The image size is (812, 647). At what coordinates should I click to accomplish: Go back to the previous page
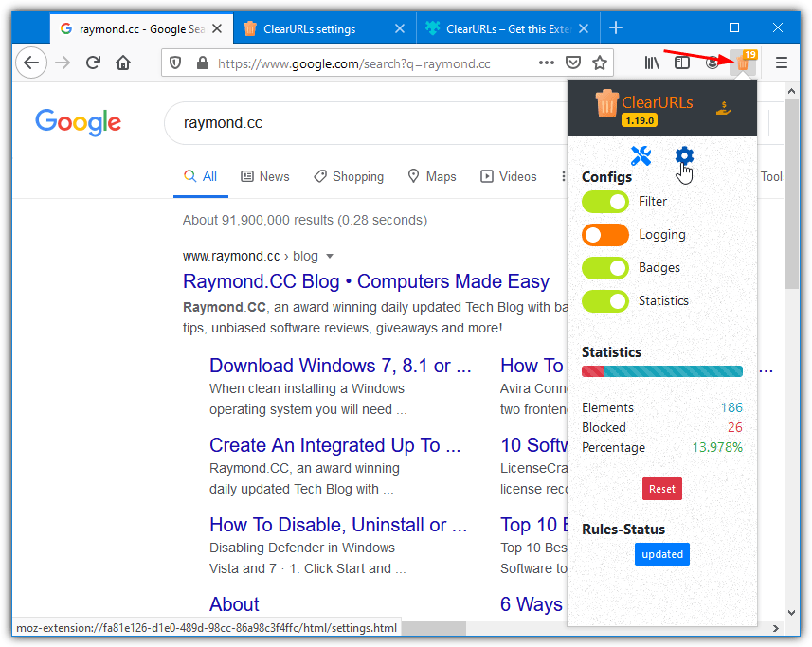(31, 63)
